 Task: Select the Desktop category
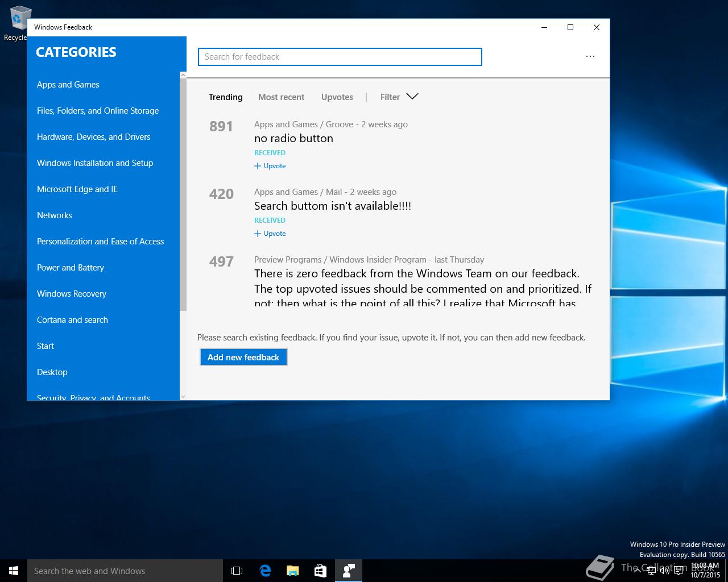(52, 372)
